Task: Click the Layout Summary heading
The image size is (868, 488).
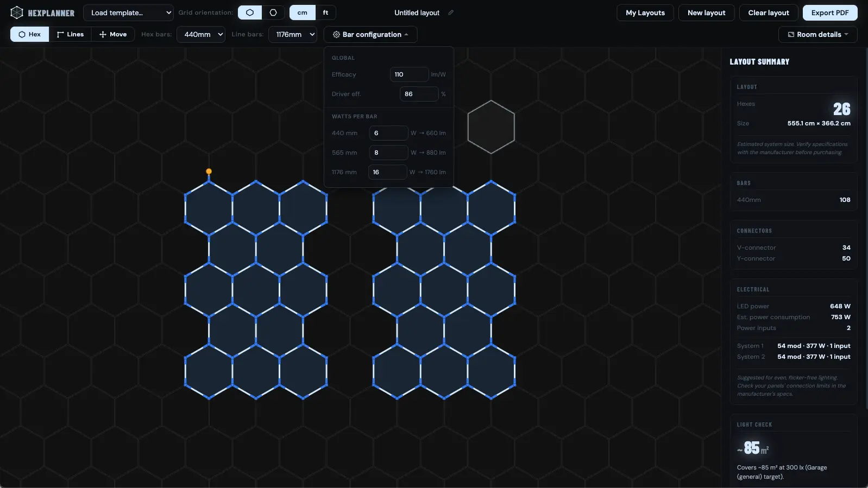Action: [x=759, y=62]
